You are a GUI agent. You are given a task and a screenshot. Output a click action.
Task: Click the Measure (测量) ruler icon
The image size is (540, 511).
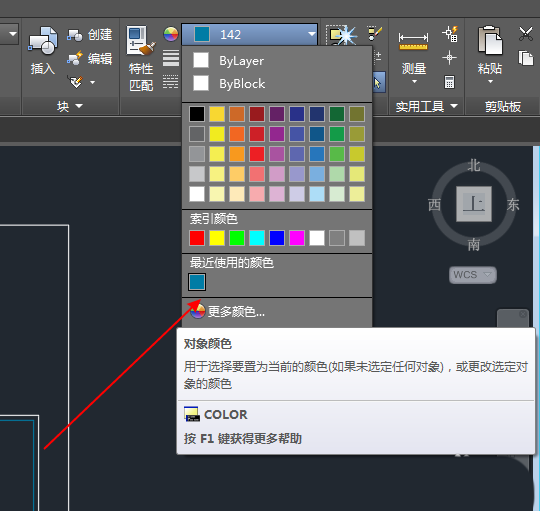pyautogui.click(x=413, y=41)
